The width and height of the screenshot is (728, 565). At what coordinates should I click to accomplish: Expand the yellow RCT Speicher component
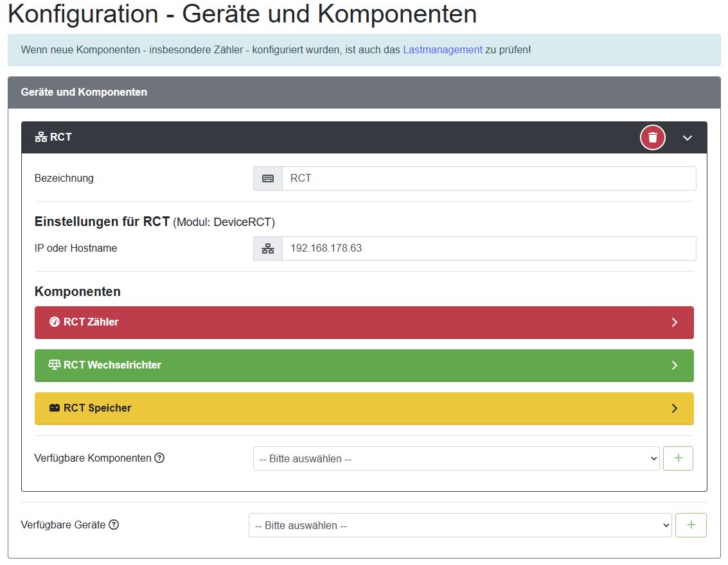(364, 409)
